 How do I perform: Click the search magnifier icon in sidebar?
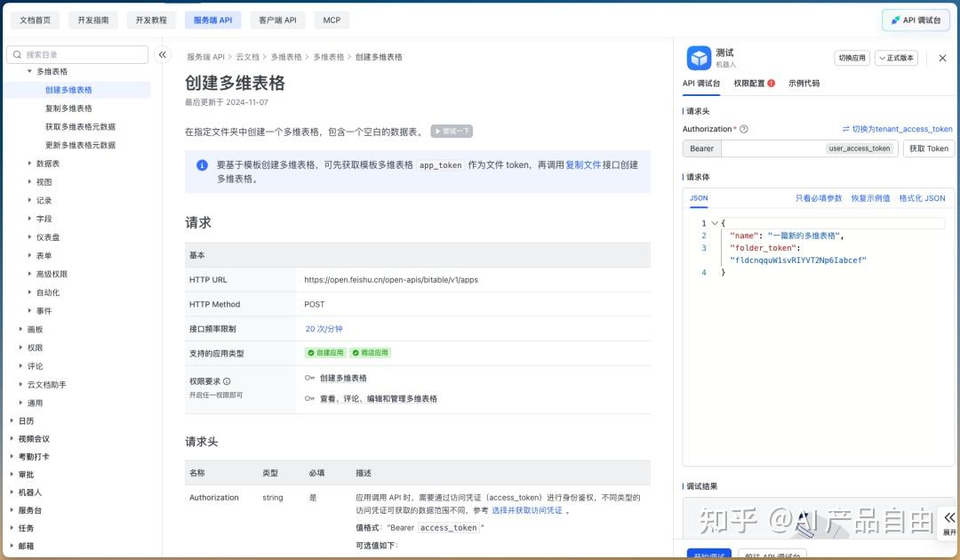click(x=17, y=54)
